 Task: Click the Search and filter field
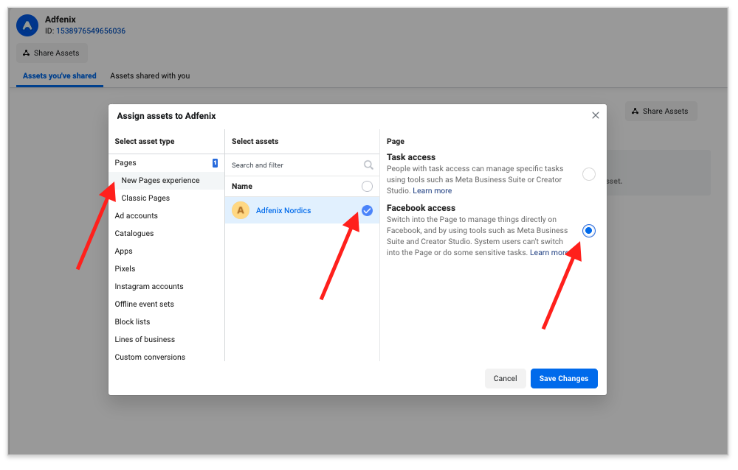(302, 165)
